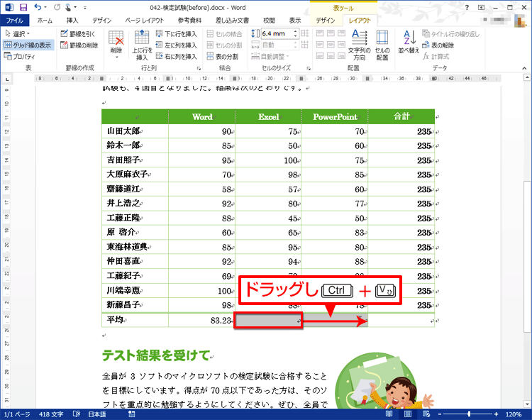This screenshot has width=532, height=420.
Task: Split the table (表の分割)
Action: (x=223, y=56)
